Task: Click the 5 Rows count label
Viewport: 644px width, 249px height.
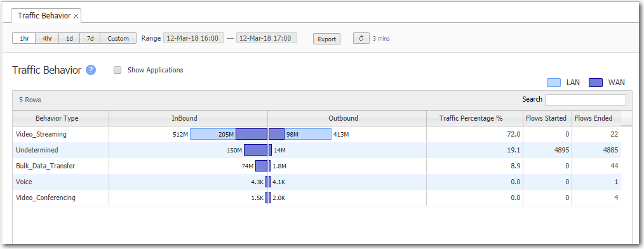Action: tap(30, 100)
